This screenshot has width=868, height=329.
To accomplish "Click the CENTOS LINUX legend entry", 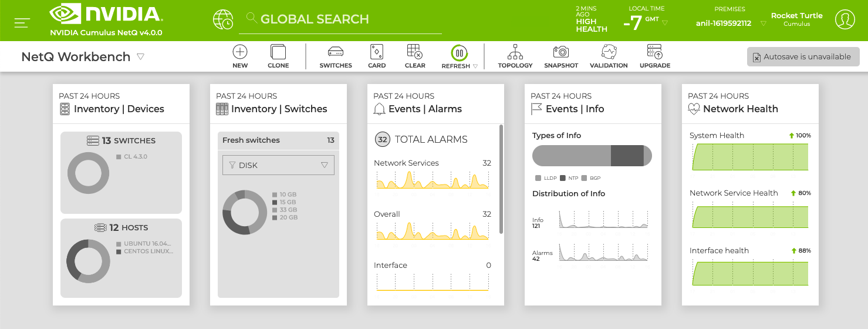I will [144, 251].
